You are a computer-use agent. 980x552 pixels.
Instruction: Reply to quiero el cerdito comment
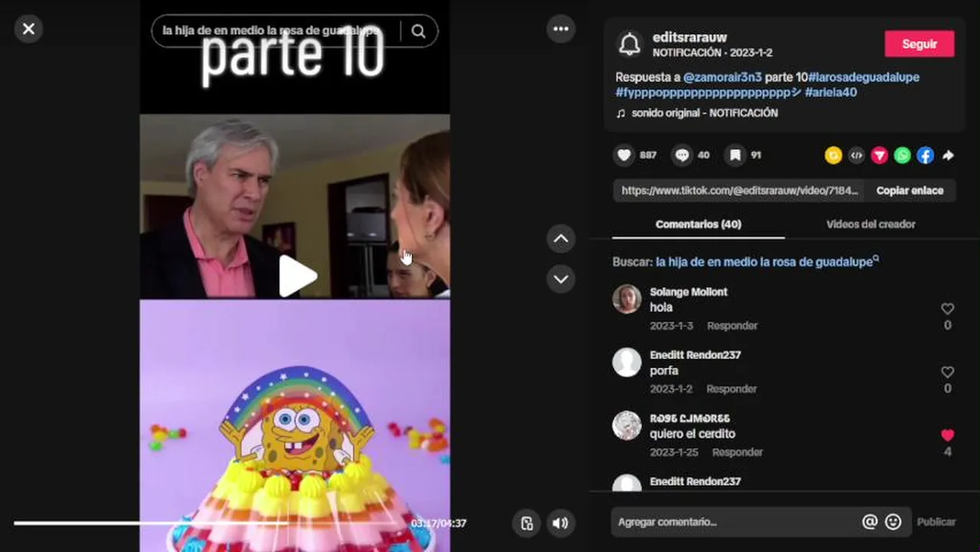pos(738,452)
